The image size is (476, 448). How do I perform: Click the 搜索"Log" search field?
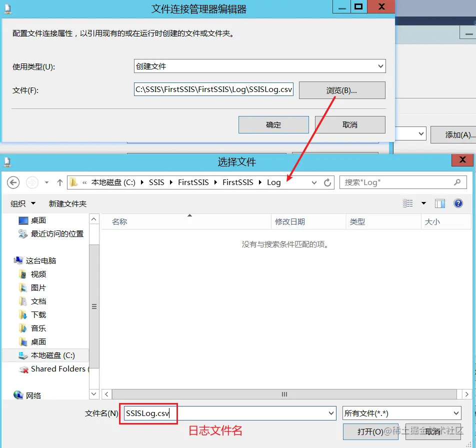(403, 182)
